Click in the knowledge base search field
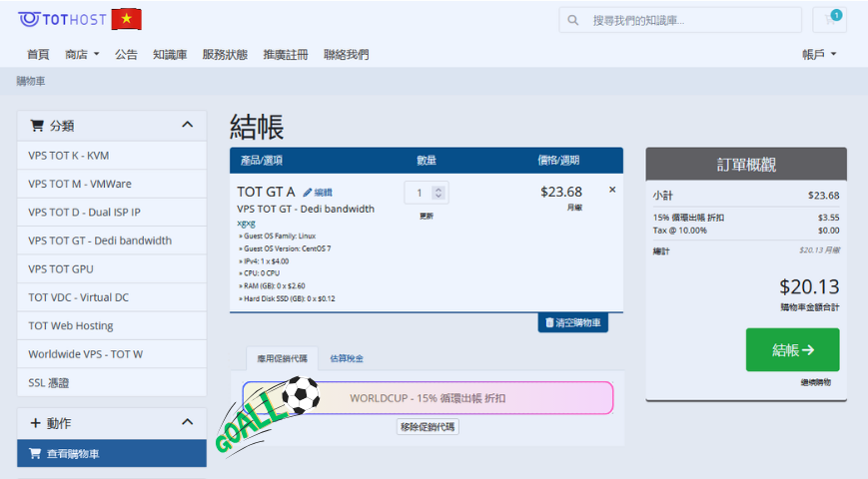868x479 pixels. point(680,21)
